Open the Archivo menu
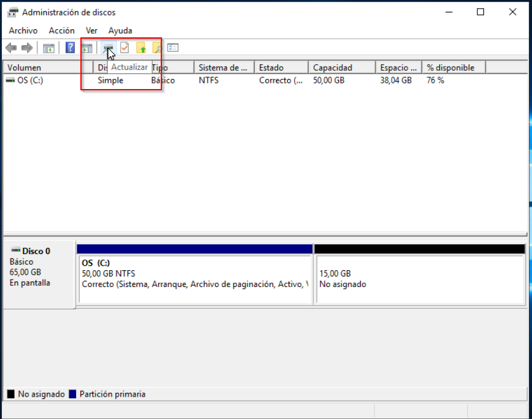This screenshot has width=532, height=419. point(23,31)
